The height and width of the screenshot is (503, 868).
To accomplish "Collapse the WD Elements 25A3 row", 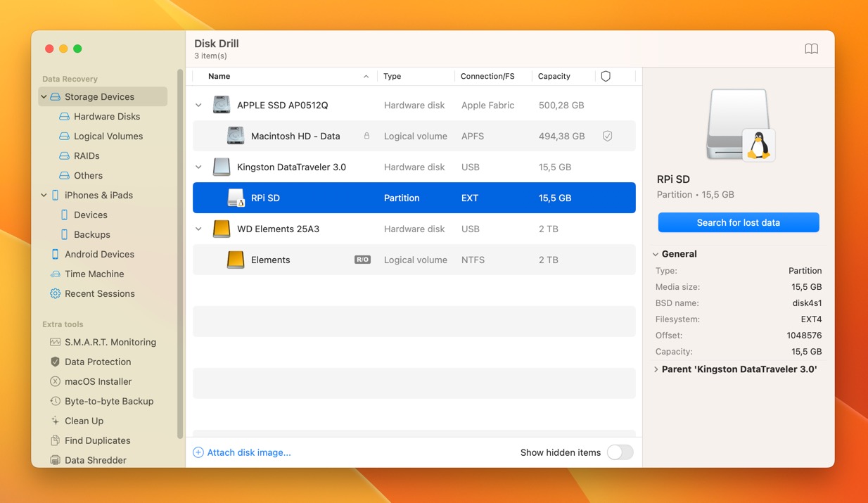I will click(x=198, y=229).
